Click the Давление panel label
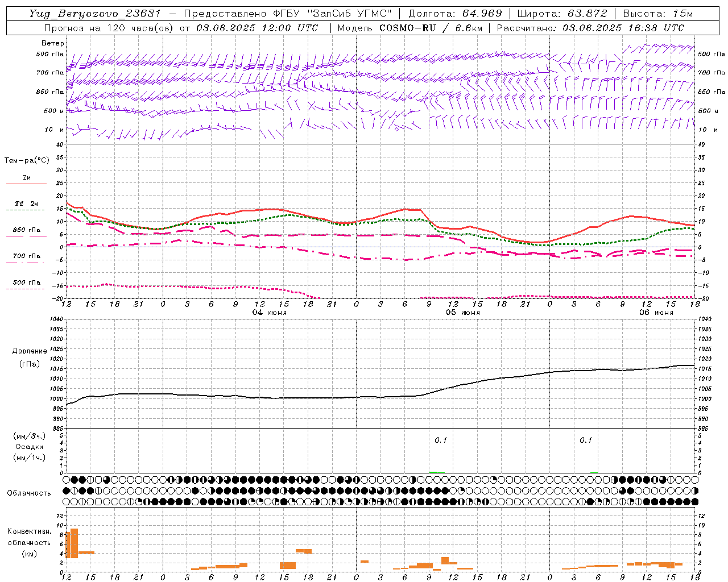728x582 pixels. click(30, 351)
